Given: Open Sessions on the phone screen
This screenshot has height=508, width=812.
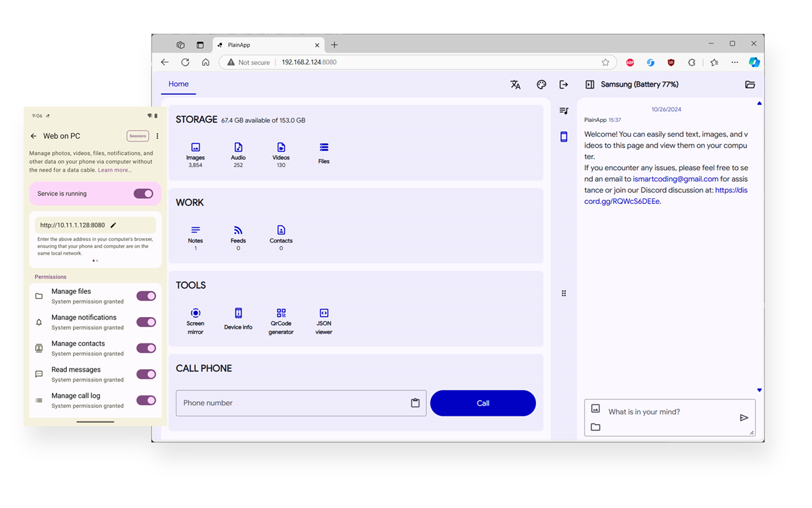Looking at the screenshot, I should point(138,136).
